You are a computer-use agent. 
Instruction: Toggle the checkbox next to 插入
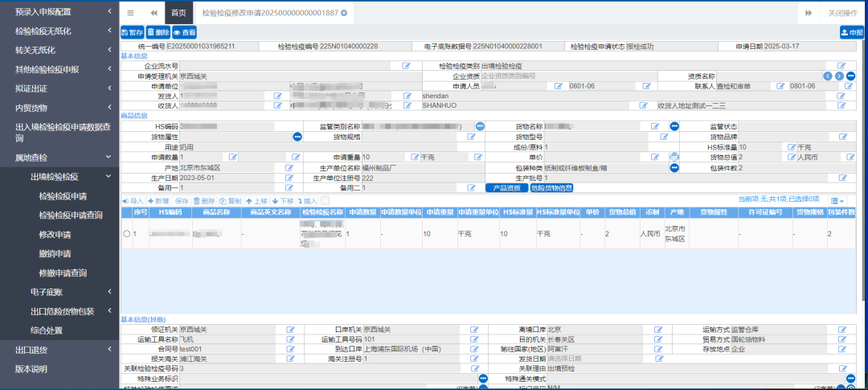pos(325,200)
